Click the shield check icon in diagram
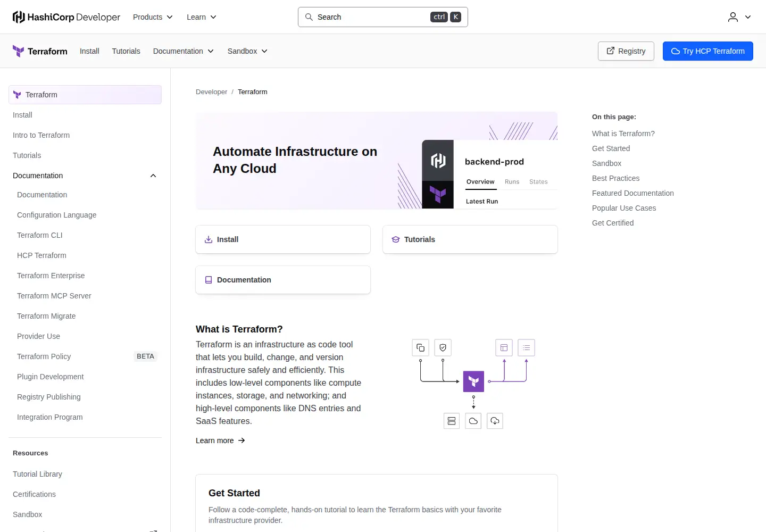Image resolution: width=766 pixels, height=532 pixels. 443,347
